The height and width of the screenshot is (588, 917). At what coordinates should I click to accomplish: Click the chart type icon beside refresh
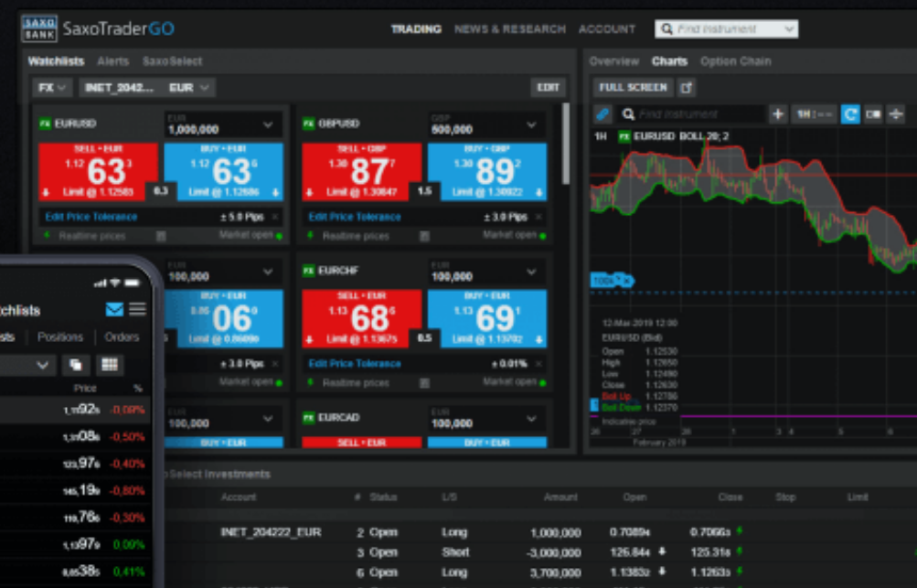(873, 114)
